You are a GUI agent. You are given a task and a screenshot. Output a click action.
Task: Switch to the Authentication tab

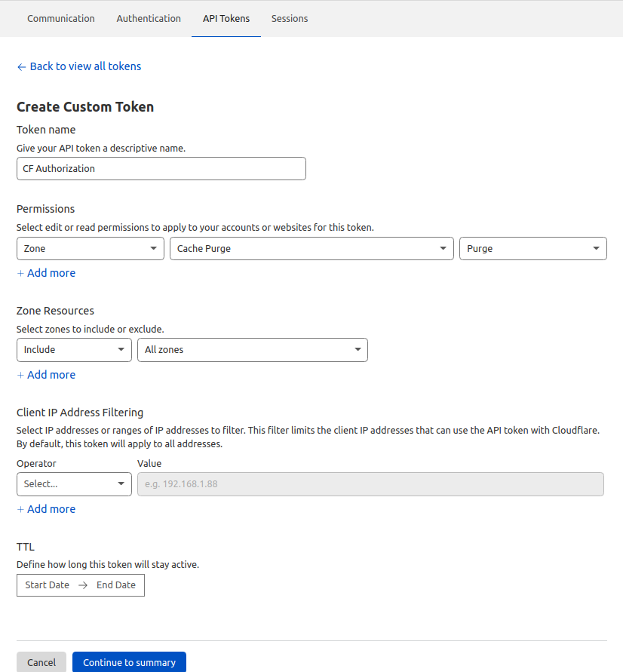pyautogui.click(x=149, y=18)
